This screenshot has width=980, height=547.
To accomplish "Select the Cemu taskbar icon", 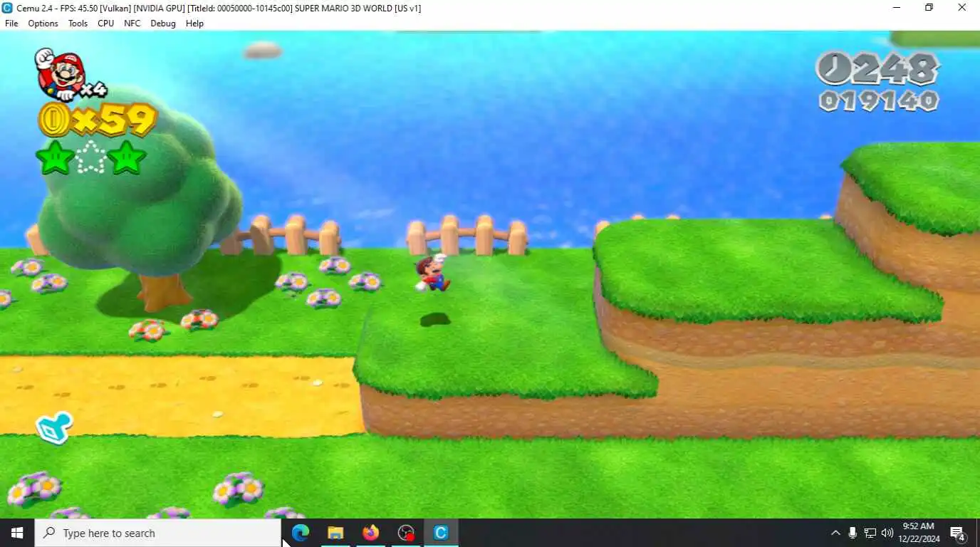I will tap(441, 533).
